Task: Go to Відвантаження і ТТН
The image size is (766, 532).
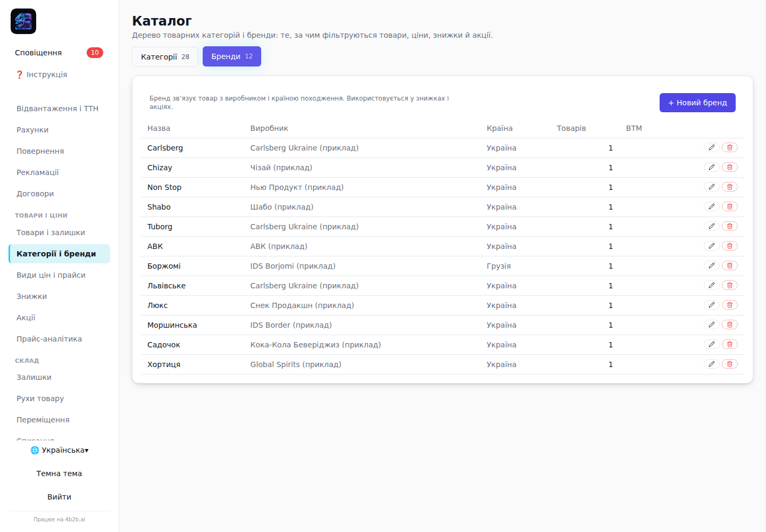Action: [59, 109]
